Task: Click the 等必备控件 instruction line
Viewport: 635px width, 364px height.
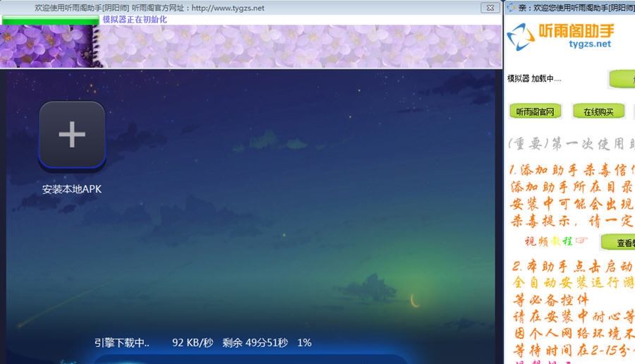Action: 551,300
